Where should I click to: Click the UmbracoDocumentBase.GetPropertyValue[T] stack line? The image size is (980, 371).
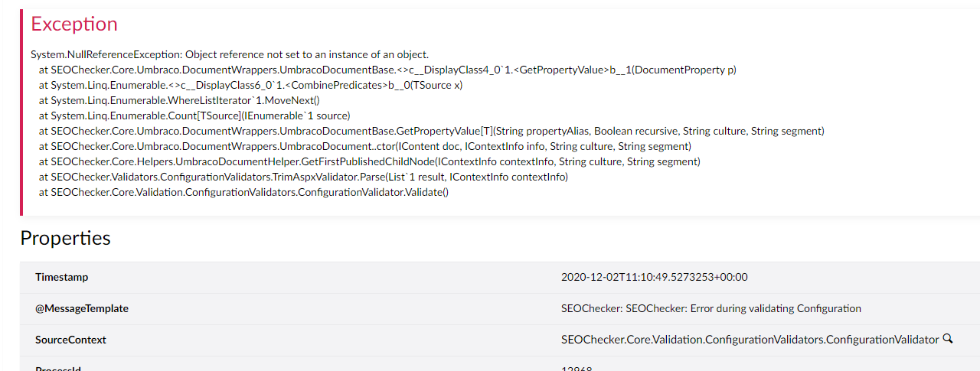[x=432, y=131]
